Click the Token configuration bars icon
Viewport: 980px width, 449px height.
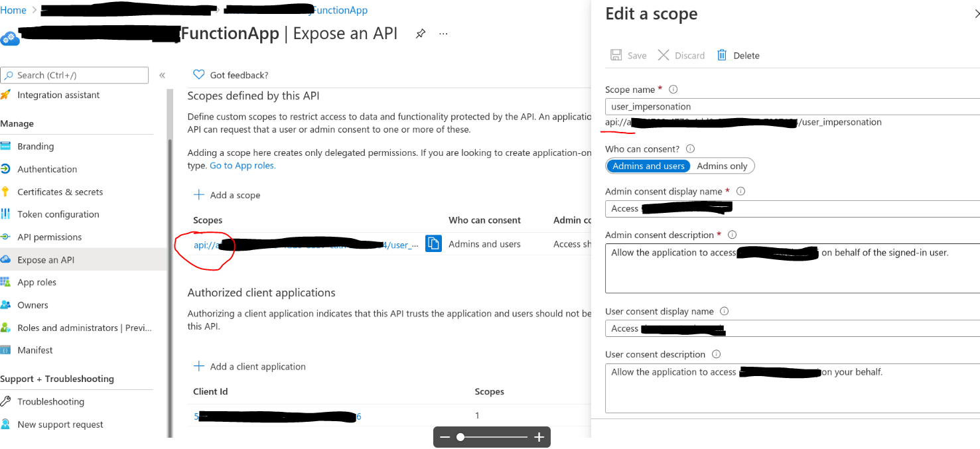click(x=6, y=214)
